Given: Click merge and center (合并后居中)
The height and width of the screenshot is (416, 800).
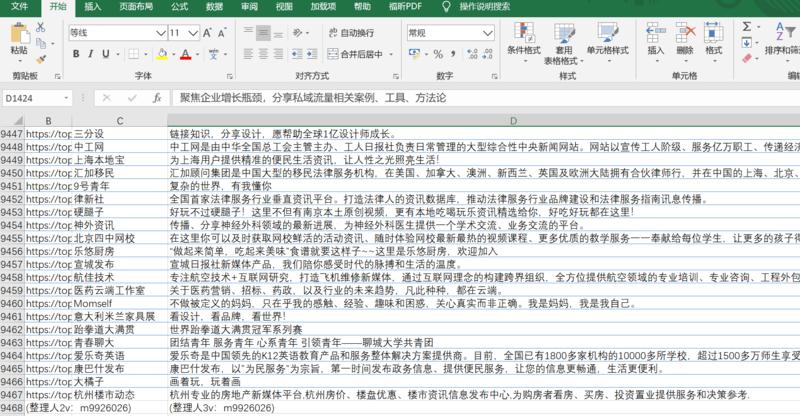Looking at the screenshot, I should pos(355,54).
